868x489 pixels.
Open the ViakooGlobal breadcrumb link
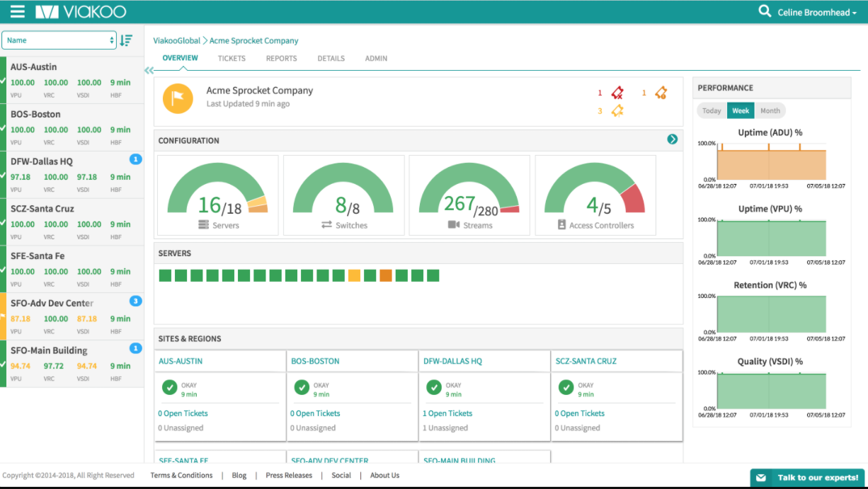[177, 41]
